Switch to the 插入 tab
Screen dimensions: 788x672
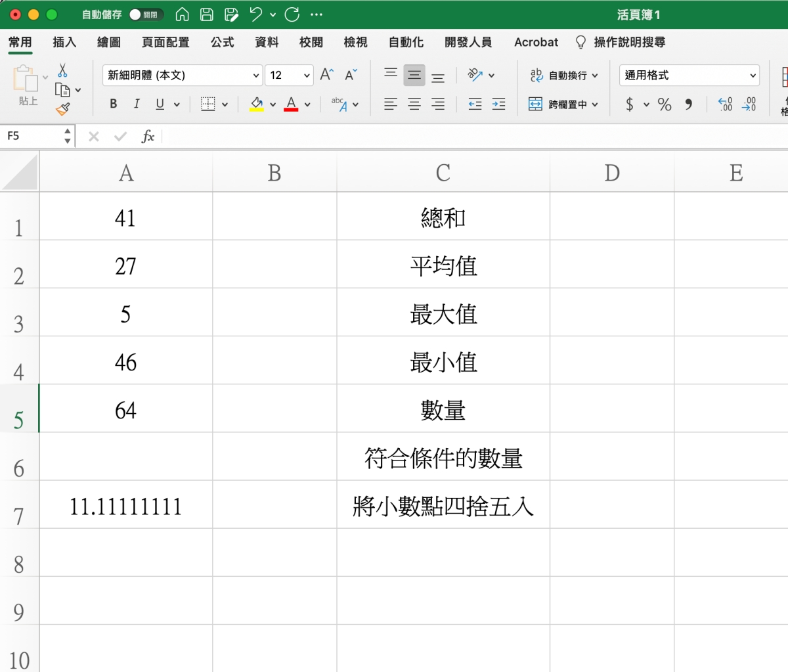point(64,42)
